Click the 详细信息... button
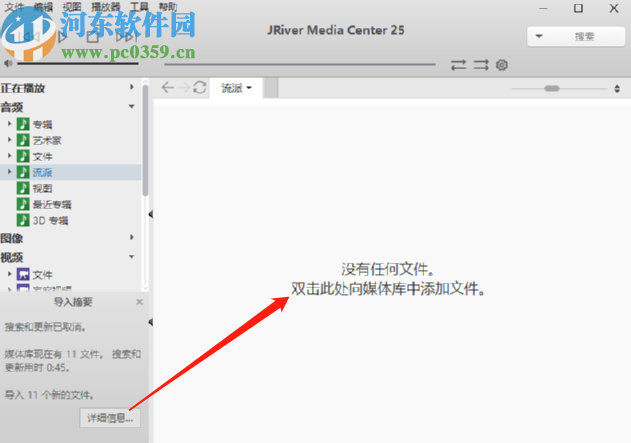 point(110,418)
